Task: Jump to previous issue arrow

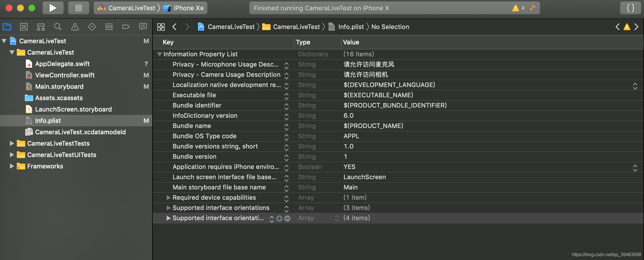Action: pyautogui.click(x=617, y=27)
